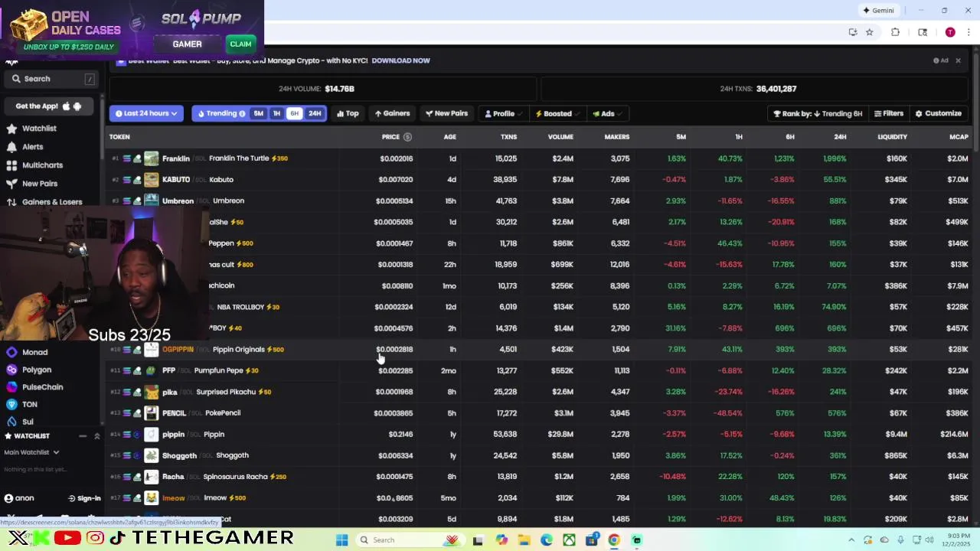Click the KABUTO token thumbnail
The height and width of the screenshot is (551, 980).
coord(151,180)
